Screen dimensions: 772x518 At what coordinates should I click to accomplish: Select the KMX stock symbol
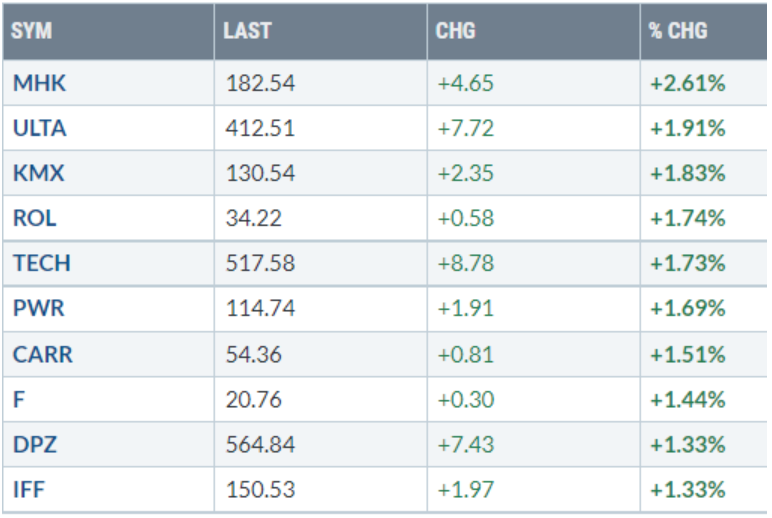(x=38, y=173)
